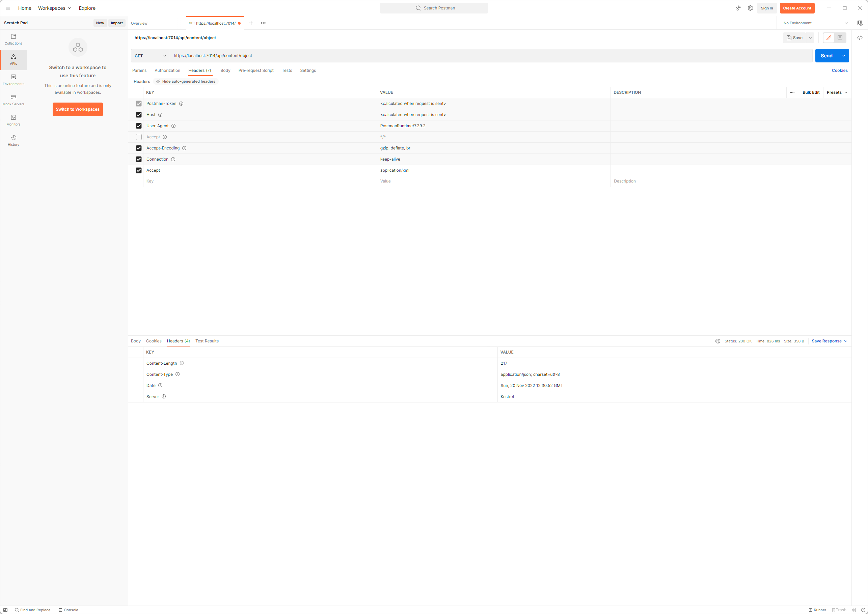Uncheck the Host header checkbox
The image size is (868, 614).
click(x=138, y=115)
